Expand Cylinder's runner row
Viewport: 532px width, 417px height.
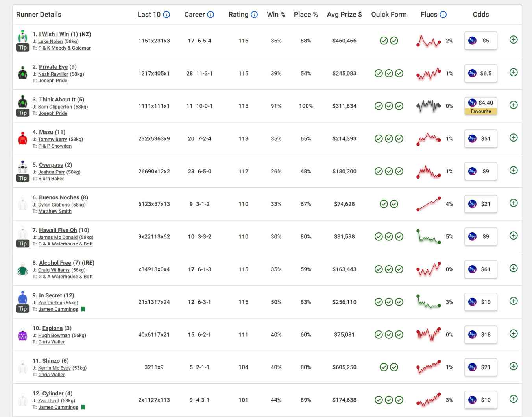tap(514, 399)
